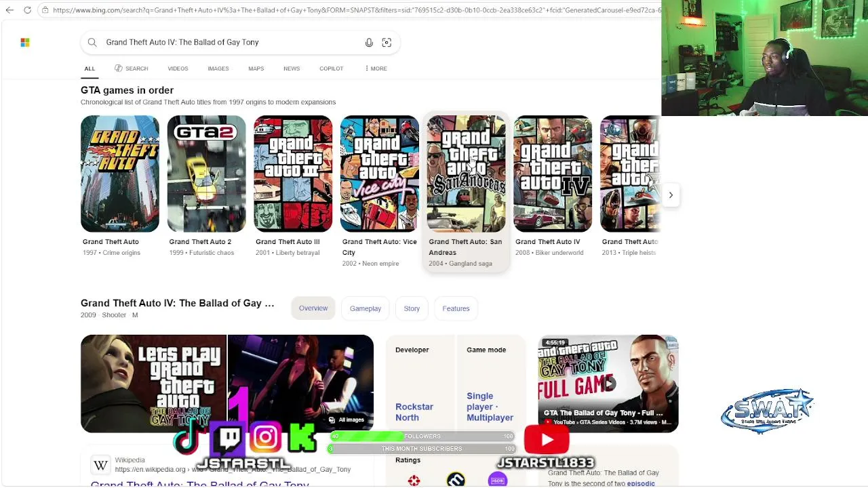Reload the page with the refresh icon
The height and width of the screenshot is (488, 868).
tap(27, 10)
